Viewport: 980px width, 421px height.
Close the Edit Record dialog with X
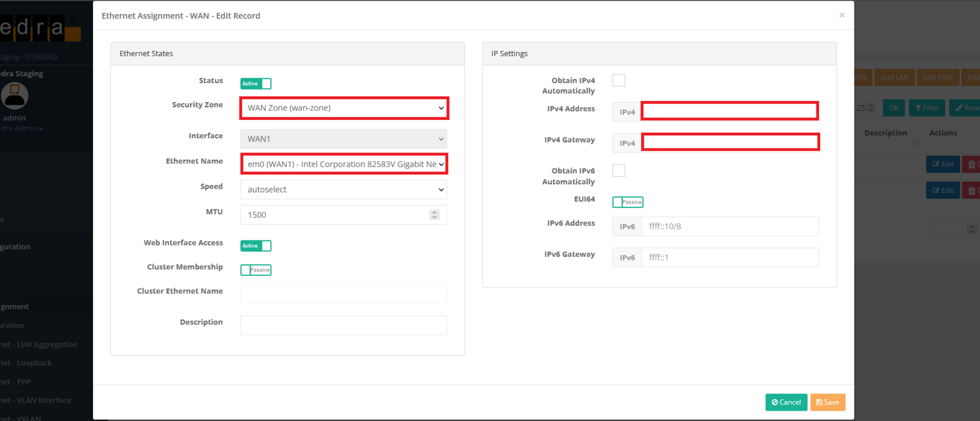coord(842,15)
